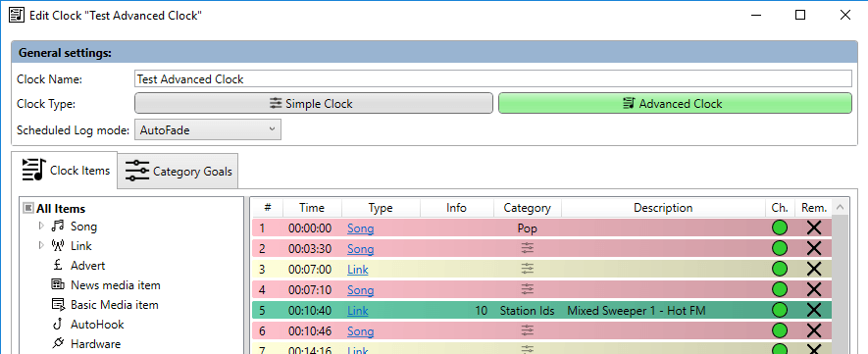The width and height of the screenshot is (868, 354).
Task: Select the Advanced Clock type button
Action: 675,103
